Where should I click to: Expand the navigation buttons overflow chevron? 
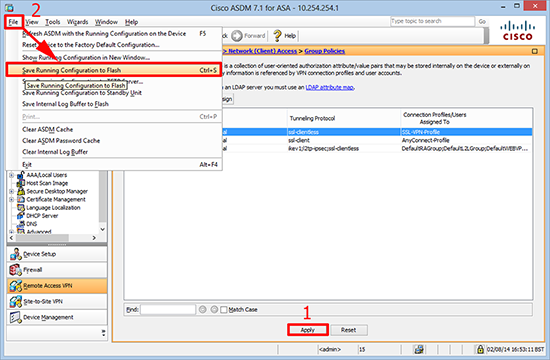point(103,332)
